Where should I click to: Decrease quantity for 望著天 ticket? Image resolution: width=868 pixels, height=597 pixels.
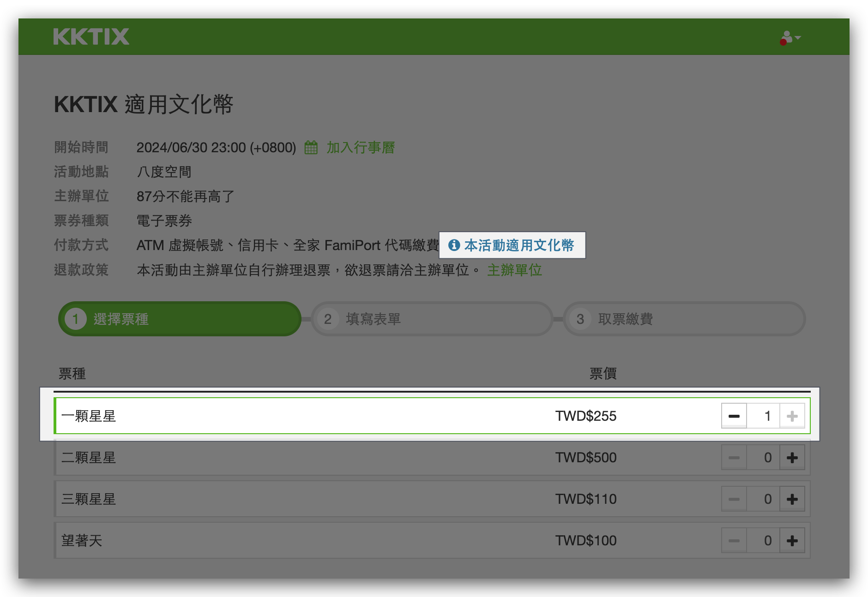pos(734,540)
